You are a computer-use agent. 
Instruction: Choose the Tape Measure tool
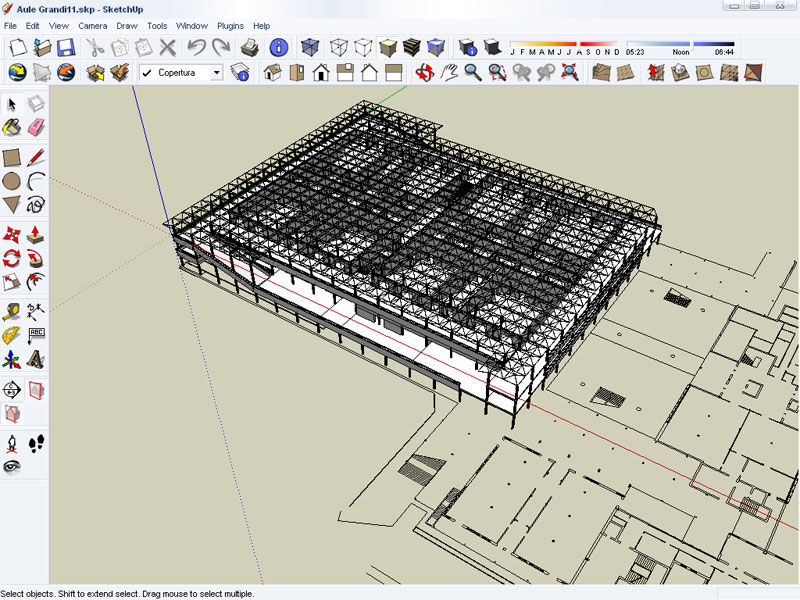12,311
